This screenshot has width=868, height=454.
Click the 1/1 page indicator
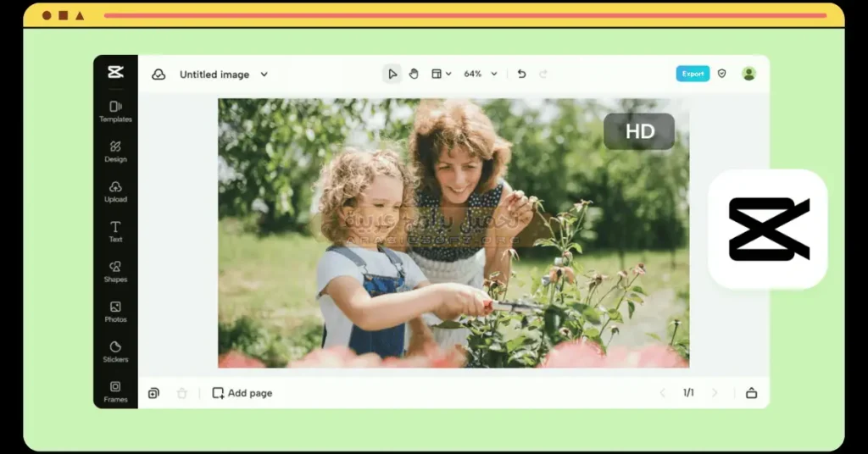(x=688, y=393)
